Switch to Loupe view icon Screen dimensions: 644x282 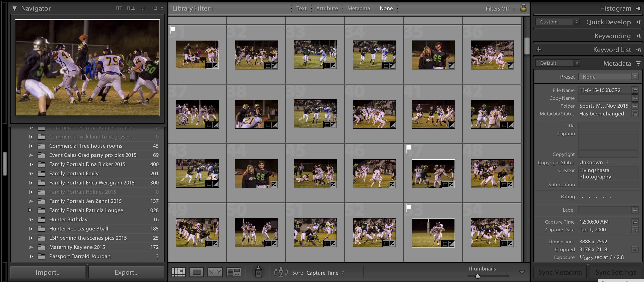point(197,272)
